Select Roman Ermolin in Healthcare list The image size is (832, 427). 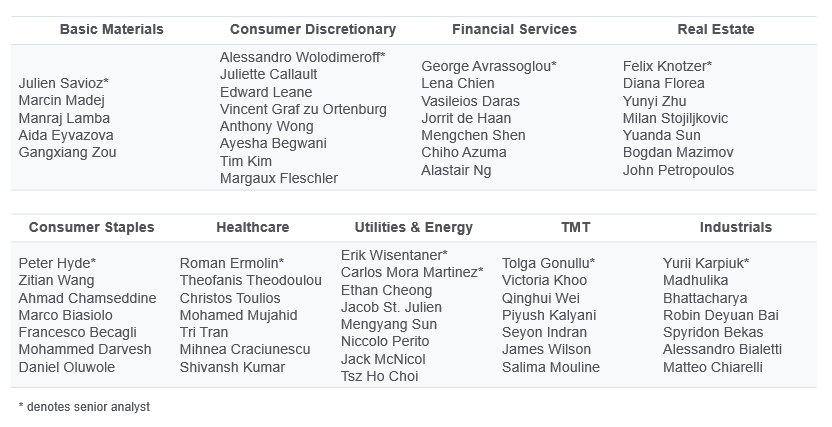[x=232, y=263]
